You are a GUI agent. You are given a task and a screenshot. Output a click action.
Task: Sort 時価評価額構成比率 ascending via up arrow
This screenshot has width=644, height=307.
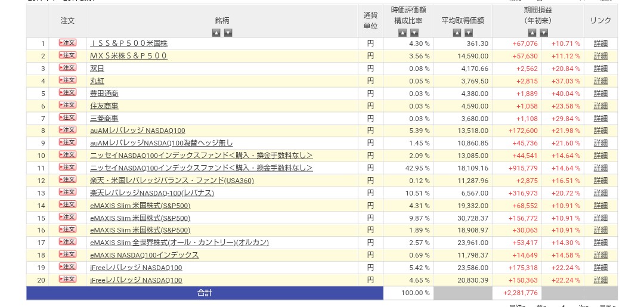(402, 33)
